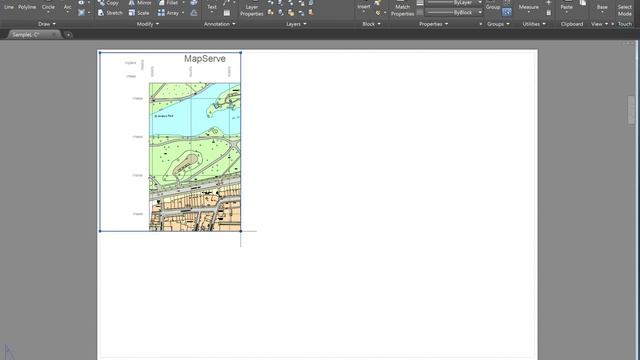Expand the Modify panel
Viewport: 640px width, 360px height.
click(148, 24)
